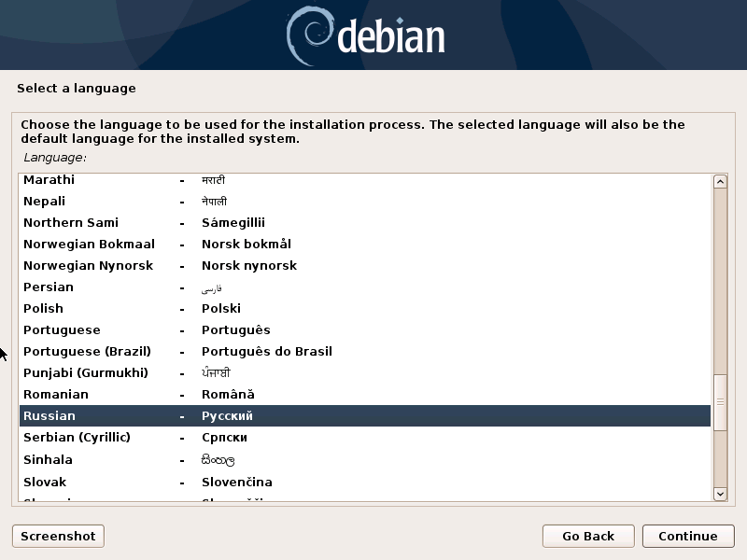Select Norwegian Nynorsk language row

[x=365, y=266]
